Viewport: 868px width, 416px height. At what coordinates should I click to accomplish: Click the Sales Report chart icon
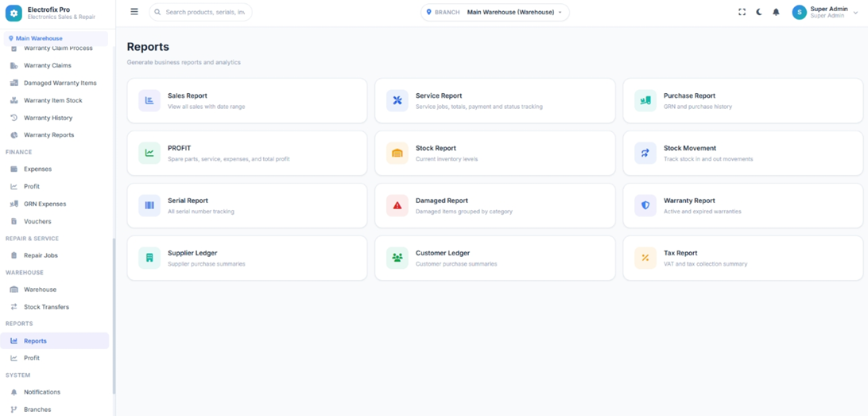tap(149, 101)
